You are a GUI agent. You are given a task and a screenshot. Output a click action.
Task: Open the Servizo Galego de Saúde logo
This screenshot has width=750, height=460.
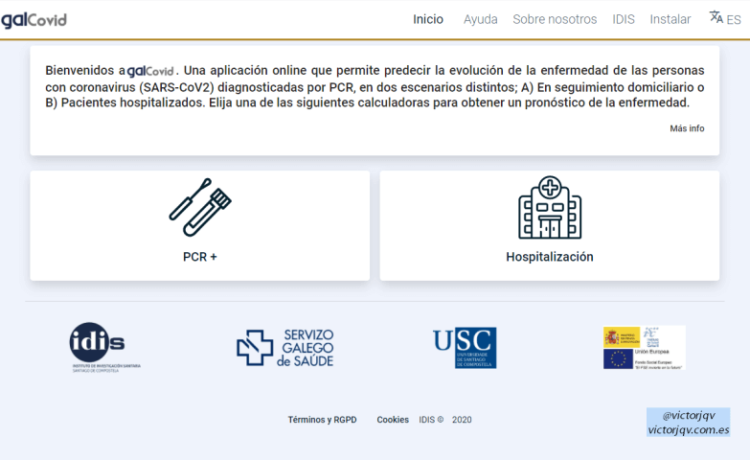click(x=285, y=347)
